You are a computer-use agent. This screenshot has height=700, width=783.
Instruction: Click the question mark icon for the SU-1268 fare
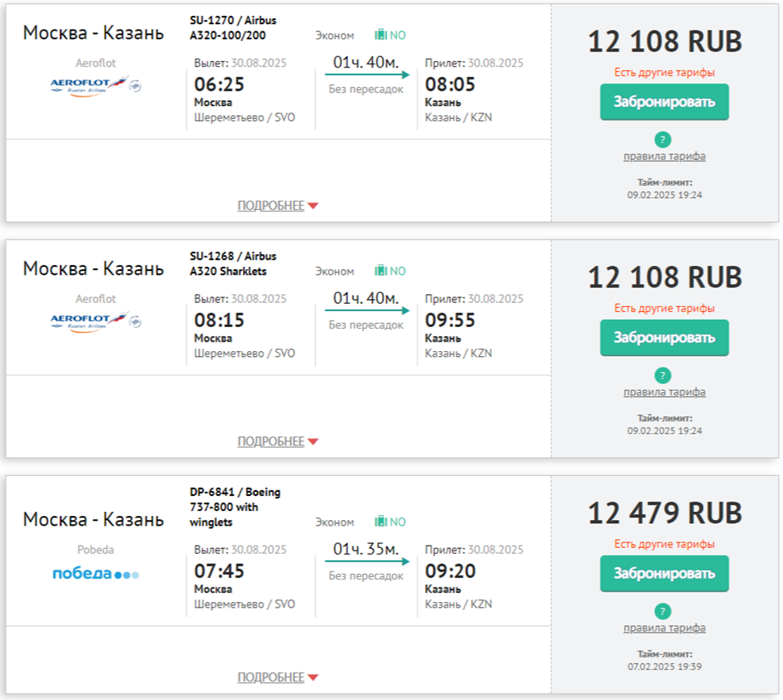[x=663, y=375]
